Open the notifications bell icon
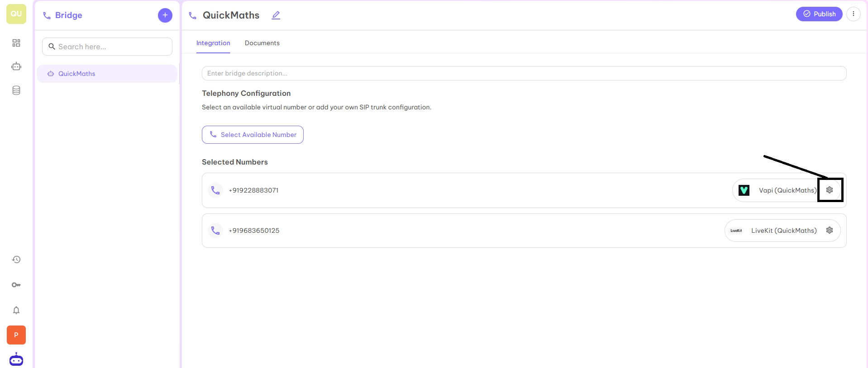868x368 pixels. 16,310
